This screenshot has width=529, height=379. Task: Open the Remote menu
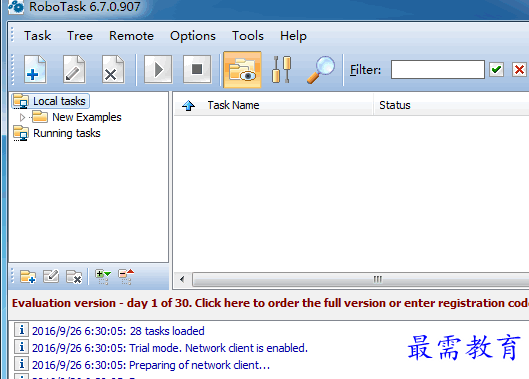pyautogui.click(x=131, y=36)
